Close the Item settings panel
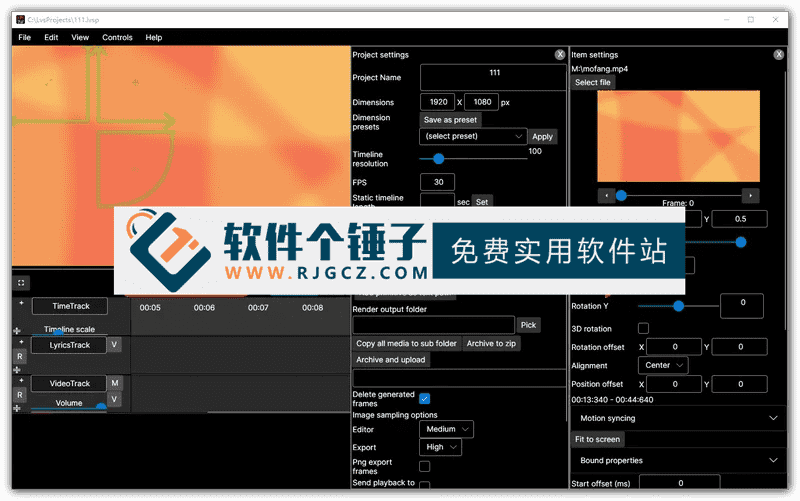The image size is (800, 501). 779,55
